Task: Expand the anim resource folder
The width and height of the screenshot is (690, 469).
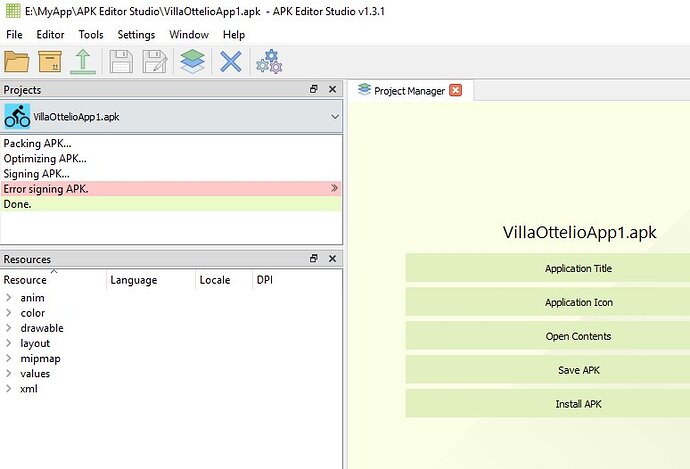Action: pyautogui.click(x=8, y=297)
